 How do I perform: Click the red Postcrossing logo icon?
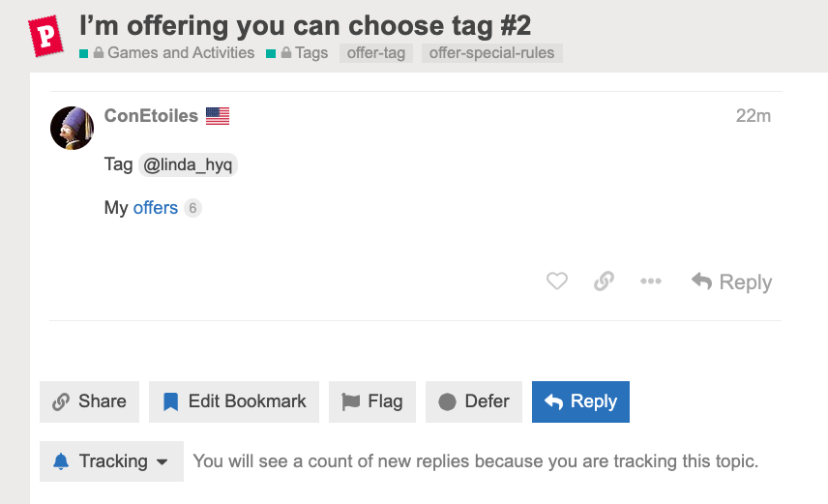point(45,36)
